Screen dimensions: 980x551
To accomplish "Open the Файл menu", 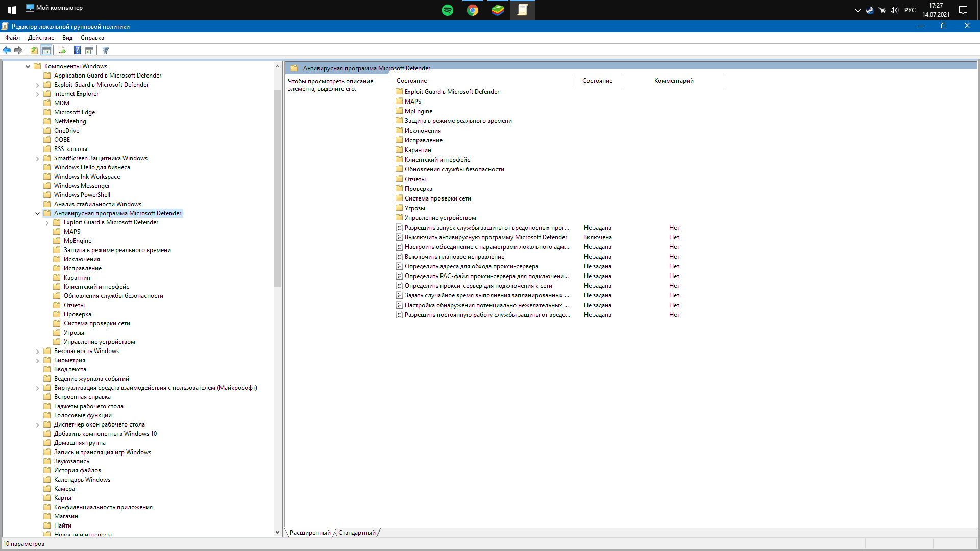I will pos(13,38).
